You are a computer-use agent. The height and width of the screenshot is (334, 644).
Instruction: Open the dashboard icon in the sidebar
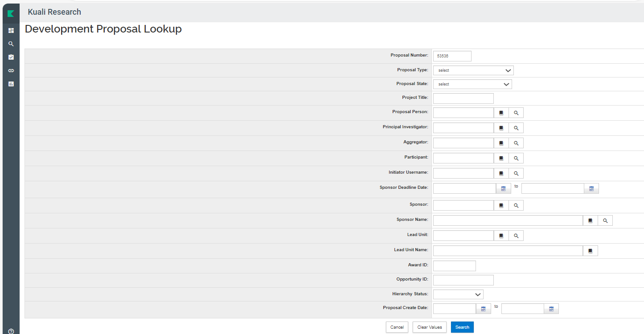[11, 30]
